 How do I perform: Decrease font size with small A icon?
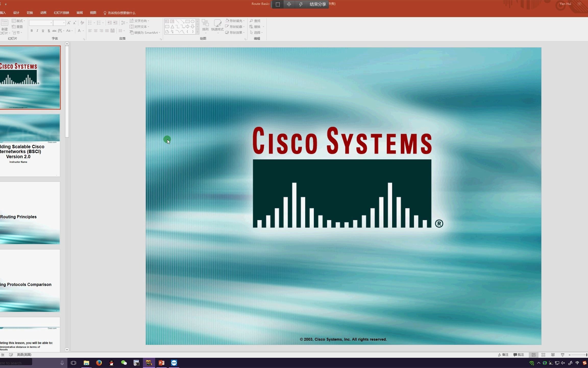[75, 23]
